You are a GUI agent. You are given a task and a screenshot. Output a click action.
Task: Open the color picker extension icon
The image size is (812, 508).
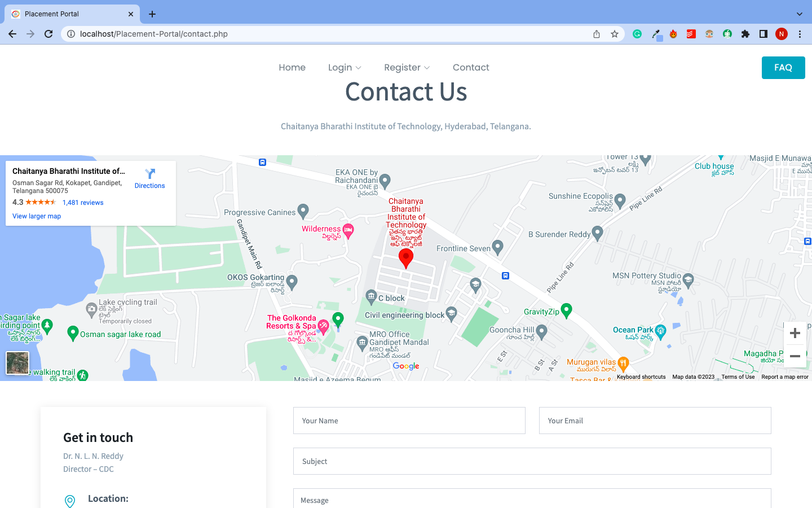tap(656, 34)
